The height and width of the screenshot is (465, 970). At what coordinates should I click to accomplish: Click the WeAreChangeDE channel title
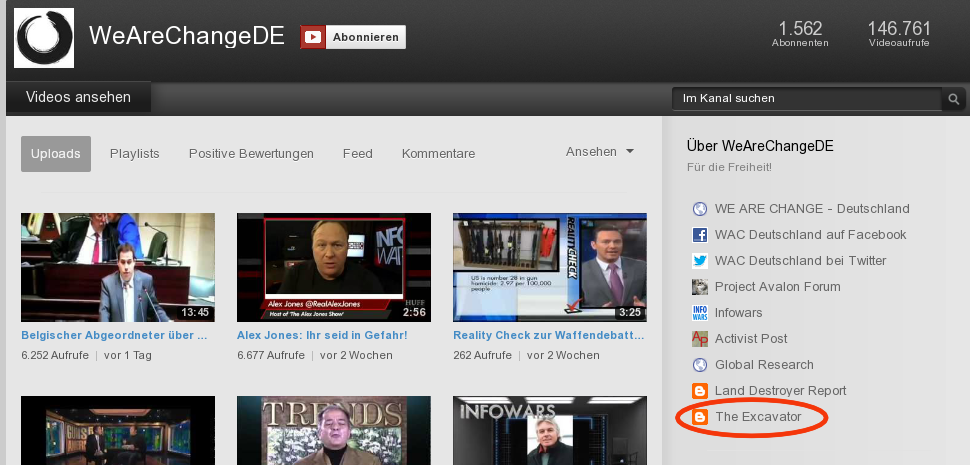pyautogui.click(x=187, y=36)
